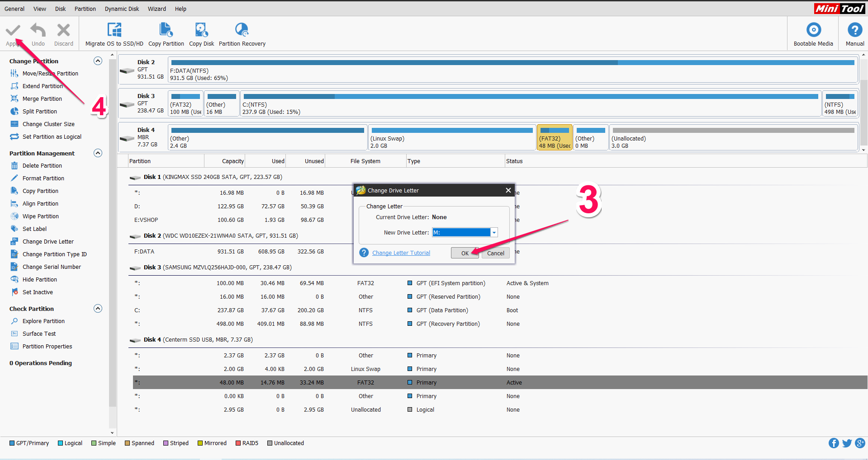Choose Surface Test in Check Partition
This screenshot has width=868, height=460.
[39, 334]
